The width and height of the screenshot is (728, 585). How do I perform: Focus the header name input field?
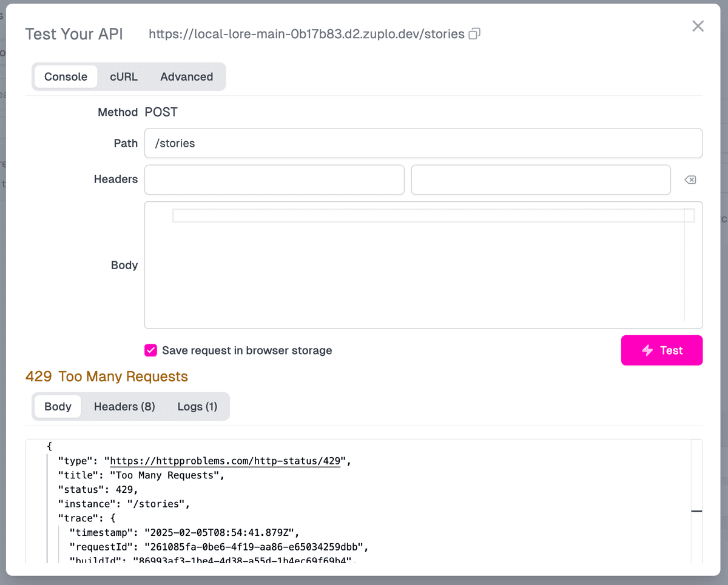click(x=274, y=180)
